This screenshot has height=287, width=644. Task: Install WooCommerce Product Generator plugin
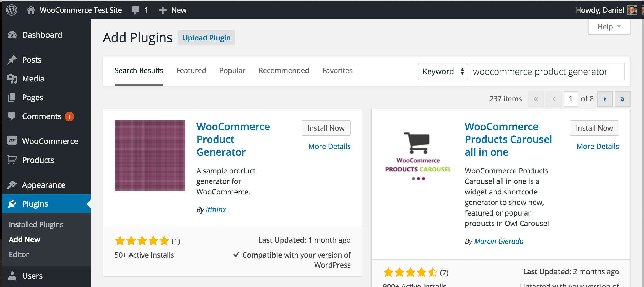pyautogui.click(x=326, y=128)
